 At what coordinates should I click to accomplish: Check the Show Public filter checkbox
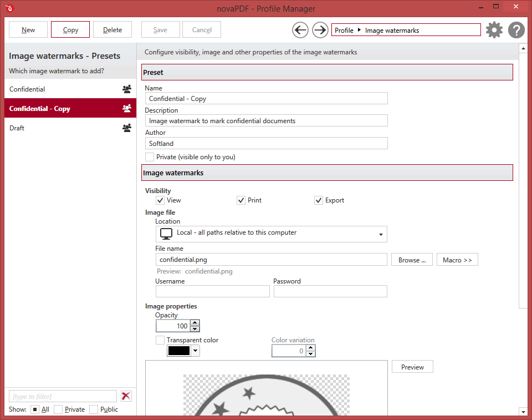coord(94,409)
